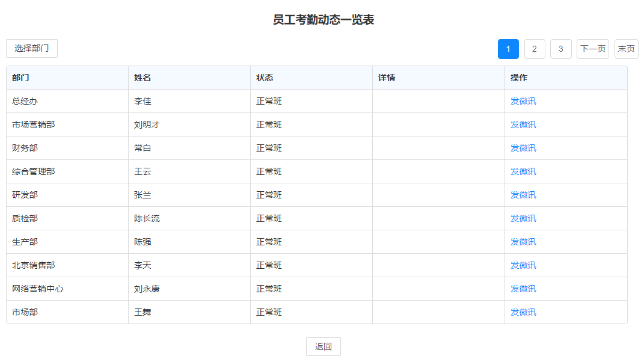Click 发微讯 link for 王舞
Image resolution: width=644 pixels, height=362 pixels.
coord(523,312)
